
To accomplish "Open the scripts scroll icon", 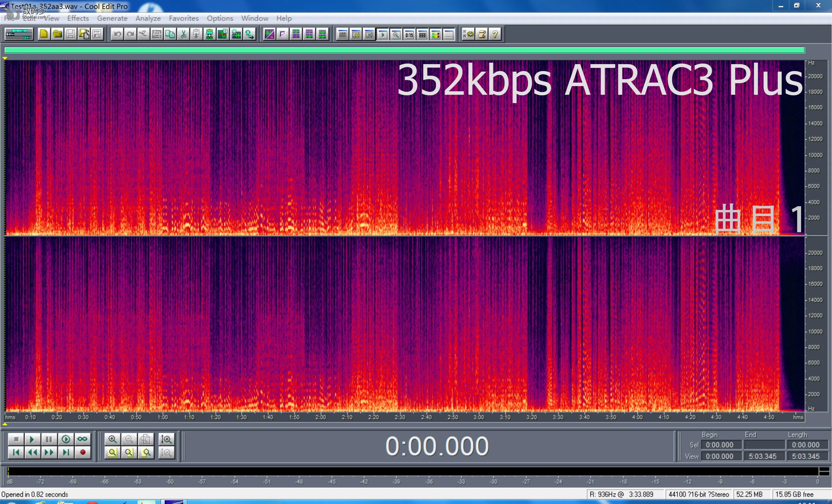I will [482, 34].
